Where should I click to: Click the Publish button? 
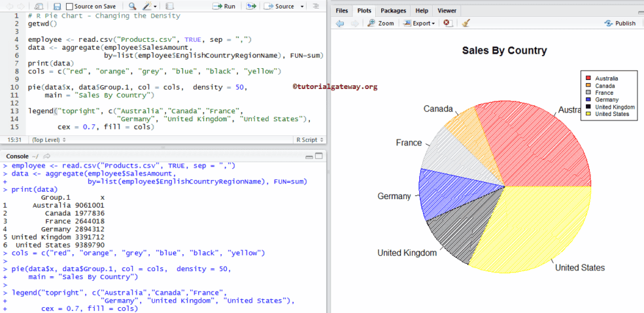pos(620,23)
